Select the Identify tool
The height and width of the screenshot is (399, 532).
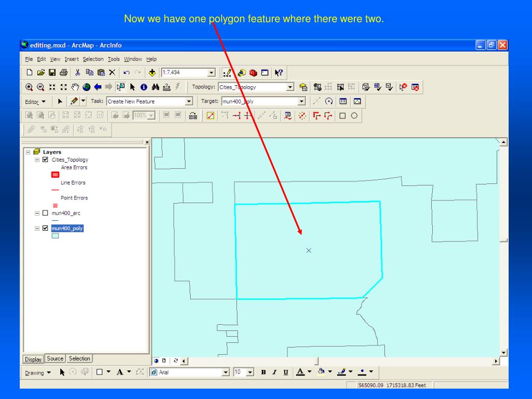click(x=144, y=87)
